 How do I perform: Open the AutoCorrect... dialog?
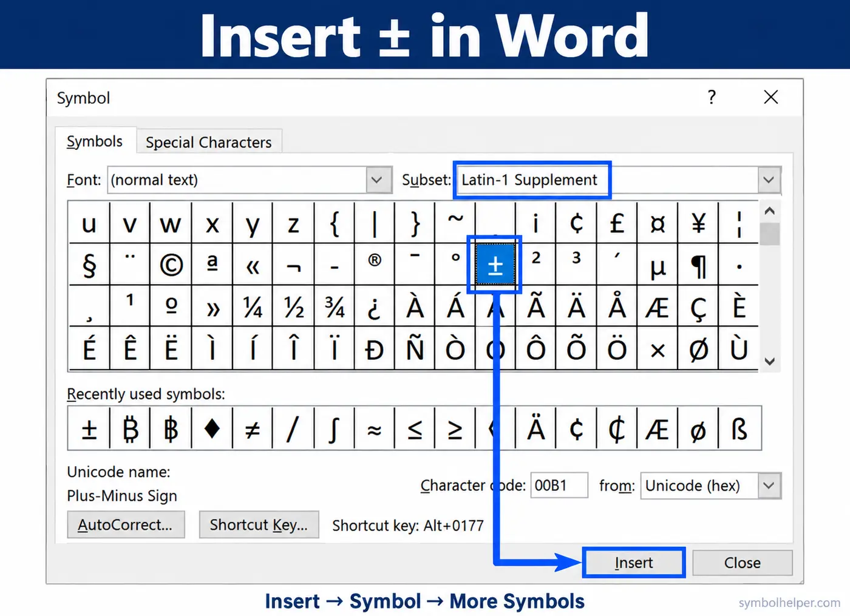click(x=125, y=524)
